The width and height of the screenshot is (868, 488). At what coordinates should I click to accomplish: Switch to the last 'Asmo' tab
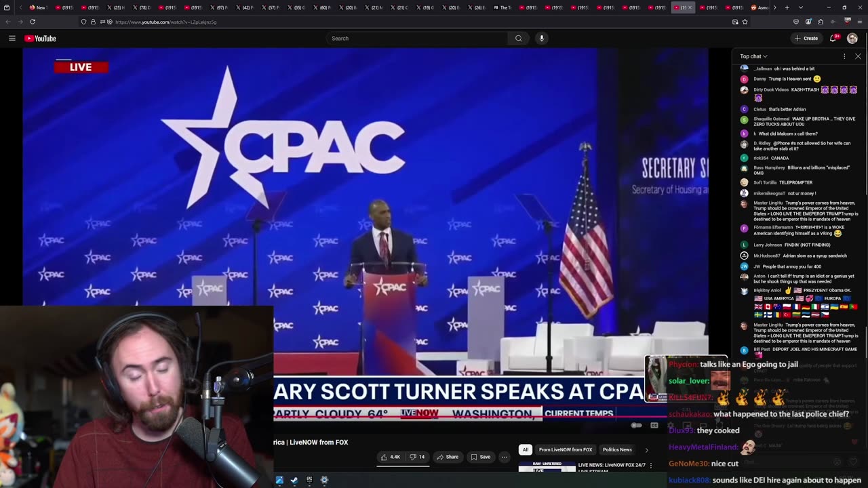760,7
